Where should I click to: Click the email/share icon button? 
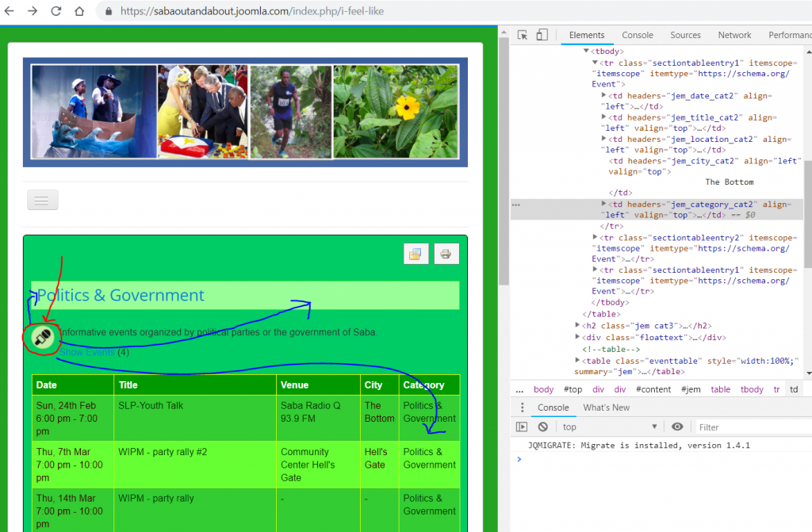pyautogui.click(x=416, y=254)
